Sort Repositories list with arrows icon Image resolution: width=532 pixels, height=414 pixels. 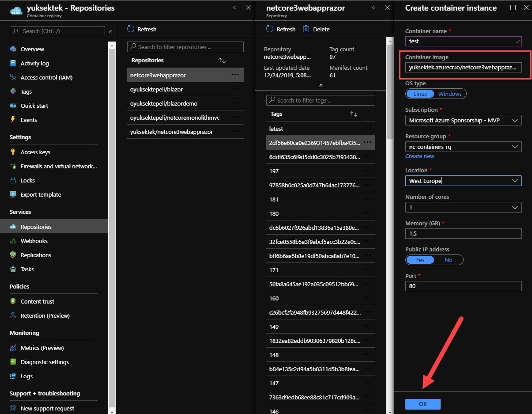222,60
